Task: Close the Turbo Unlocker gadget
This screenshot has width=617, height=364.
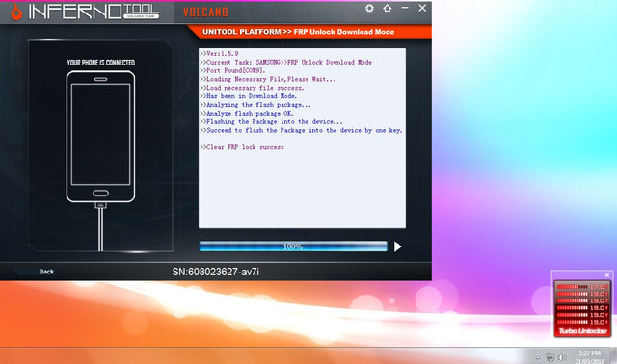Action: [x=607, y=275]
